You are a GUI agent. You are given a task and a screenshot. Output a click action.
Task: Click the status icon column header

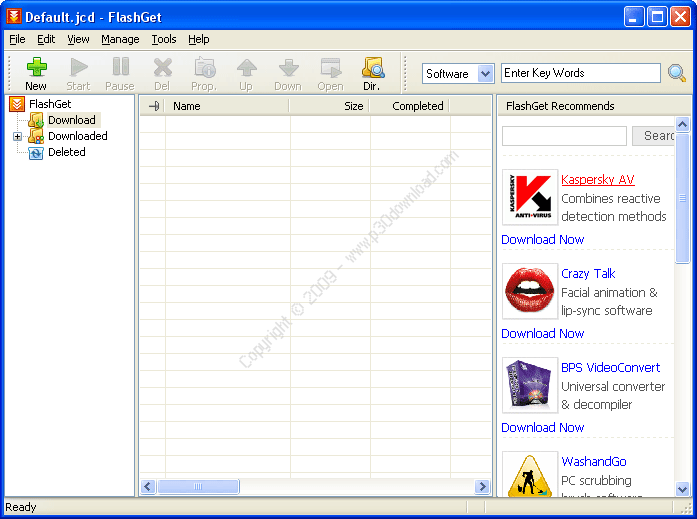(153, 106)
